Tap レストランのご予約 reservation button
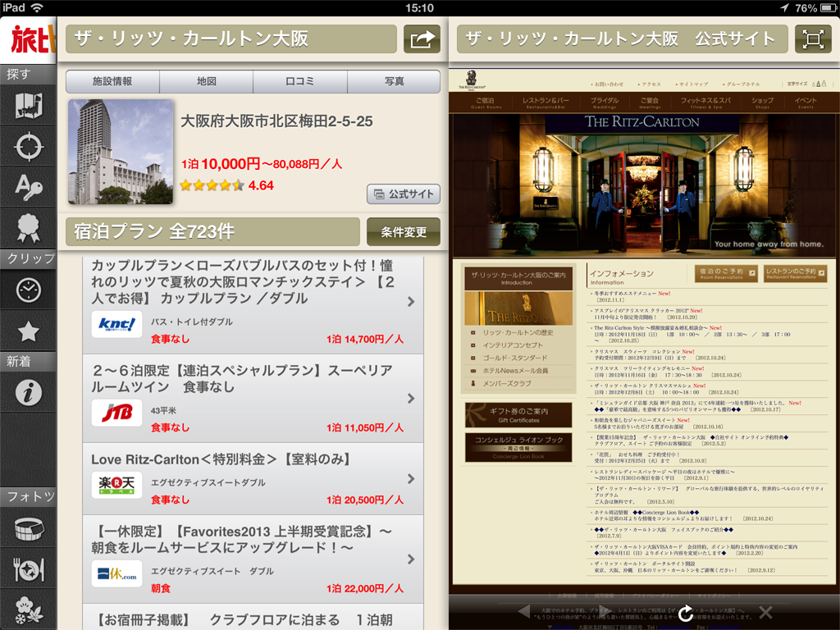Screen dimensions: 840x630 (795, 273)
